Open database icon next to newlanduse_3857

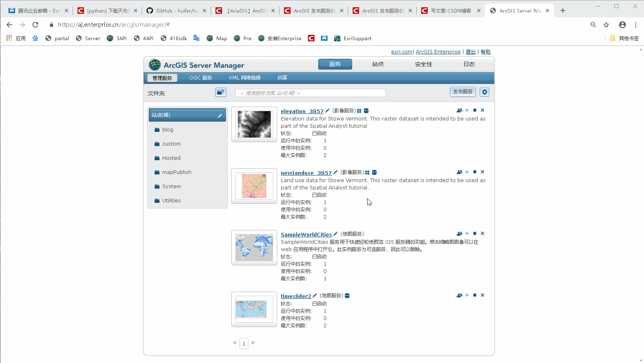374,172
